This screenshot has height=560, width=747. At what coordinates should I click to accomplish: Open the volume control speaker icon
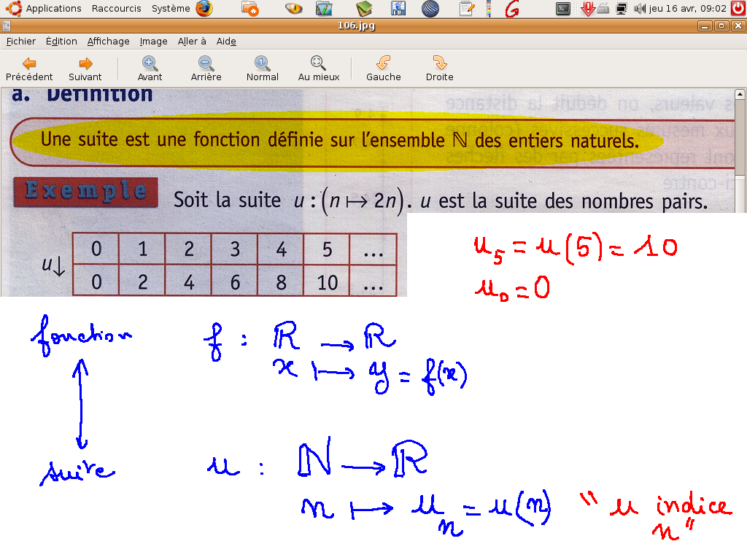tap(639, 9)
